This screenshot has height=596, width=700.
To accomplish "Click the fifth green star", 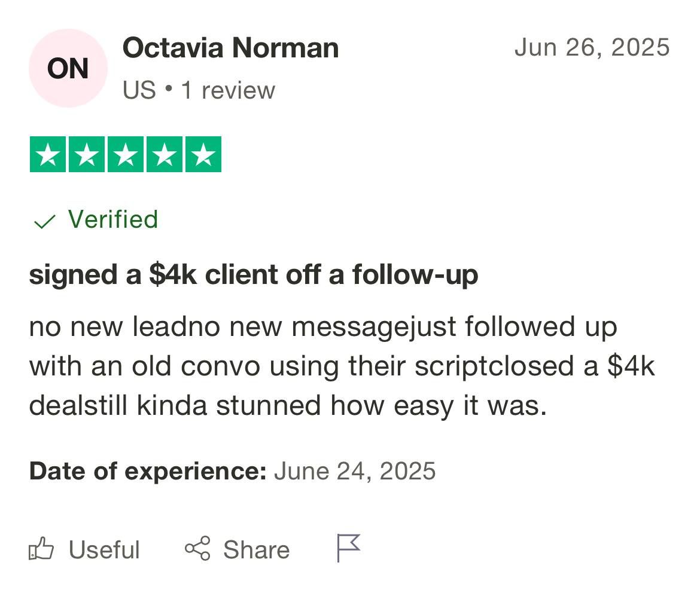I will point(203,154).
